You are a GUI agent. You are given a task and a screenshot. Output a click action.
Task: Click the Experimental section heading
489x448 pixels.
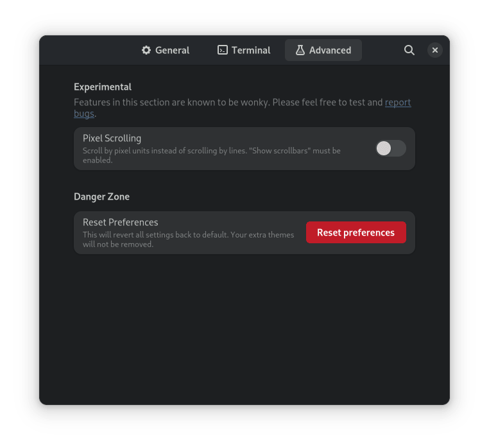coord(103,87)
